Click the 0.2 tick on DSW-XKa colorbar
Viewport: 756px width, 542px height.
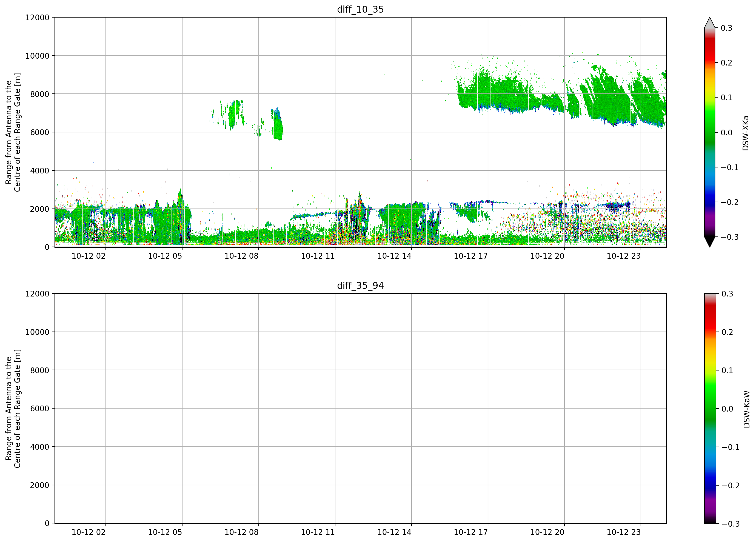point(726,63)
